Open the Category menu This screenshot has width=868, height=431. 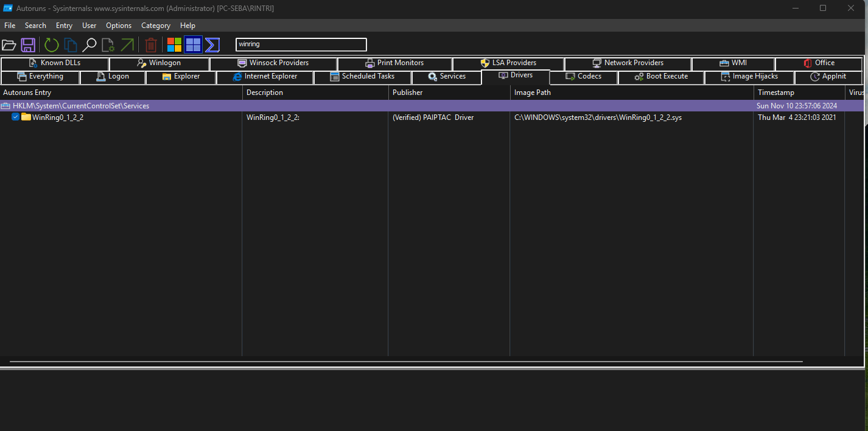tap(156, 26)
